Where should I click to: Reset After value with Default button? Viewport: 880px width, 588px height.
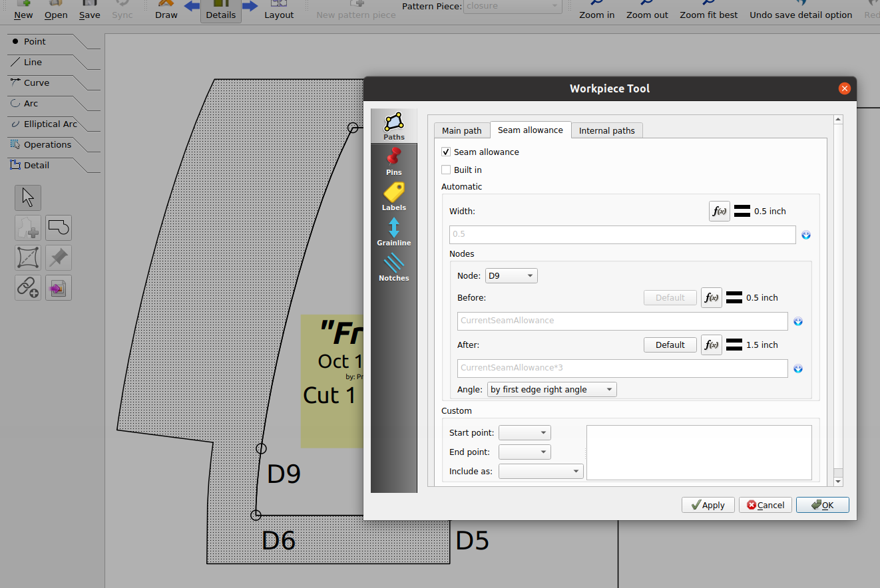click(x=670, y=345)
